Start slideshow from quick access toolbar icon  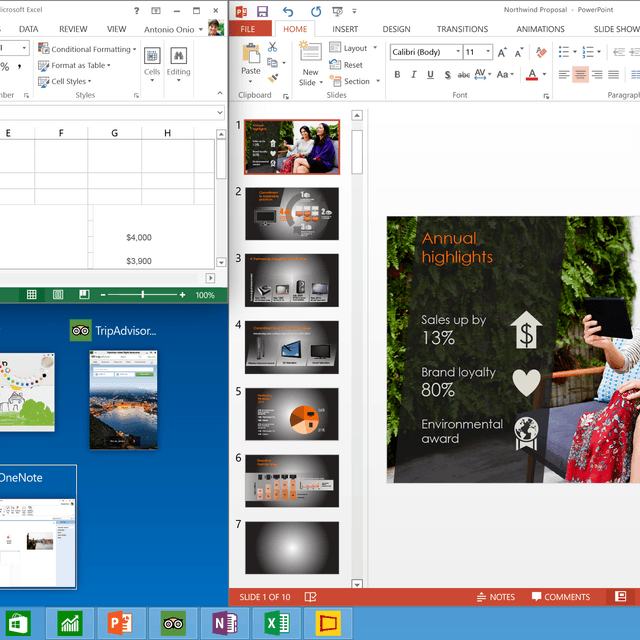coord(338,11)
